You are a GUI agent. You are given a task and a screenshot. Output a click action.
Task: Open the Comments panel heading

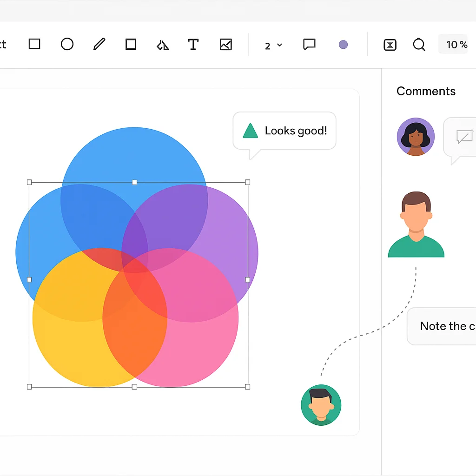click(x=426, y=91)
